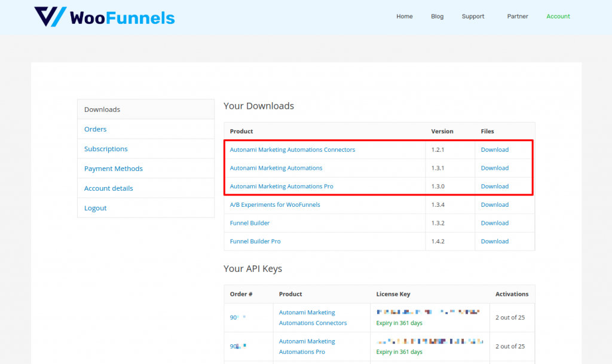Screen dimensions: 612x364
Task: Open Autonami Marketing Automations Connectors in Downloads
Action: (292, 149)
